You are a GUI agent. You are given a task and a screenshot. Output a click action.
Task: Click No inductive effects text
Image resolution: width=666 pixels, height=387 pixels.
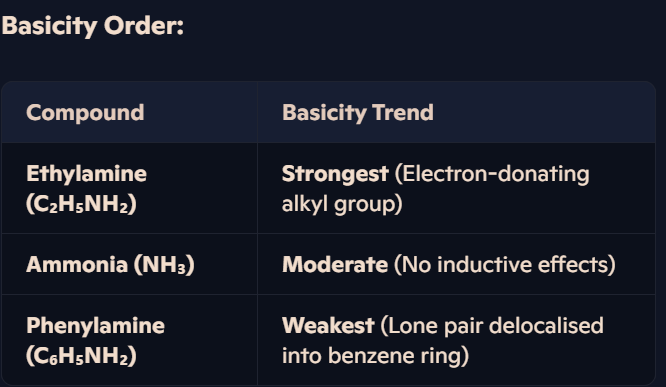pyautogui.click(x=505, y=264)
